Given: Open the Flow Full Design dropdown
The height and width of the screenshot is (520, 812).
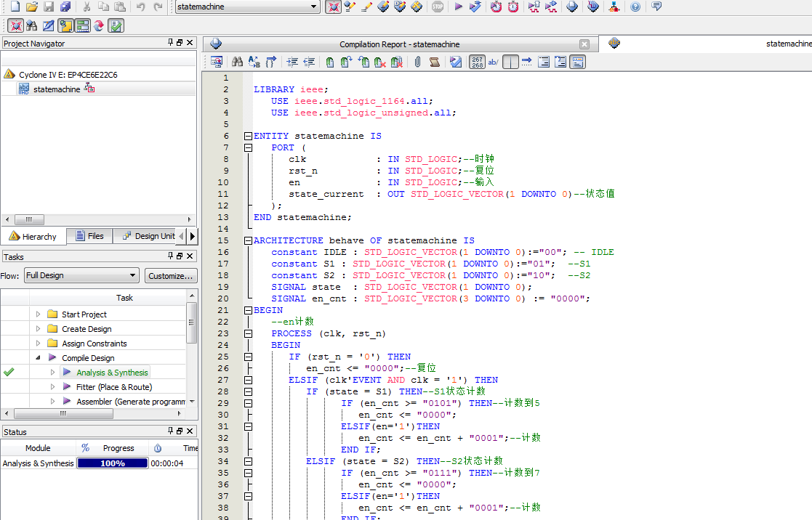Looking at the screenshot, I should tap(132, 275).
